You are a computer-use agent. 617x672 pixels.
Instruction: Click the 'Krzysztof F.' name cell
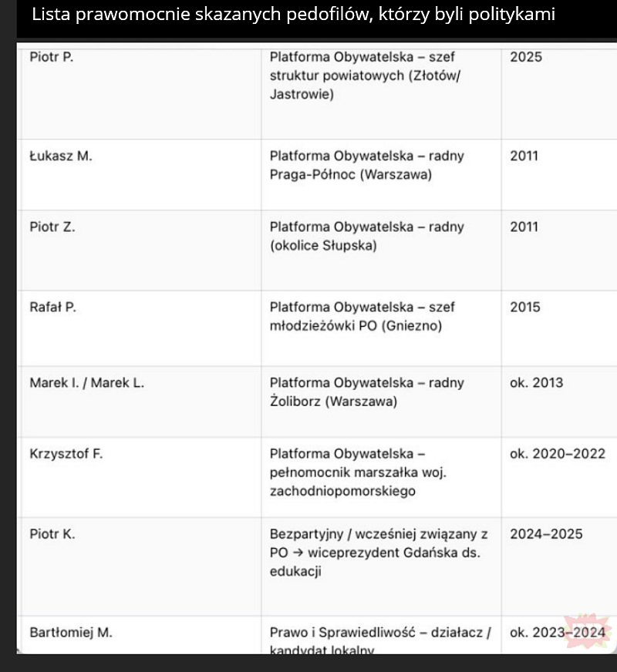pyautogui.click(x=66, y=453)
